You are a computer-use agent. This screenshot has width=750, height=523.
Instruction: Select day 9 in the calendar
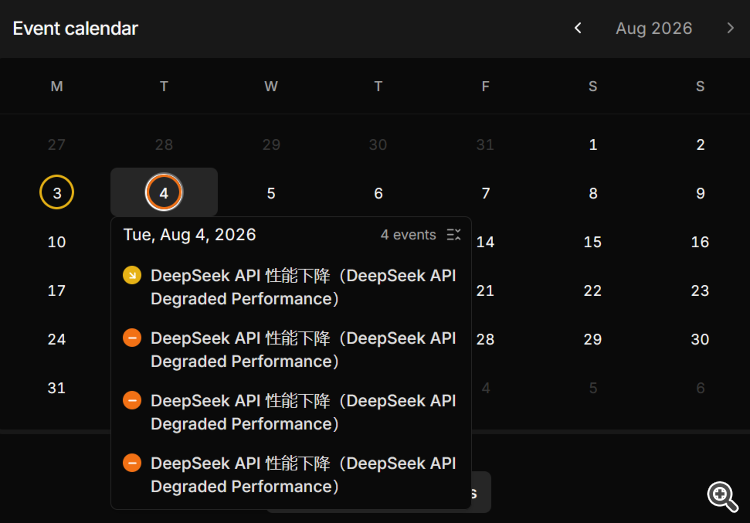pos(700,193)
